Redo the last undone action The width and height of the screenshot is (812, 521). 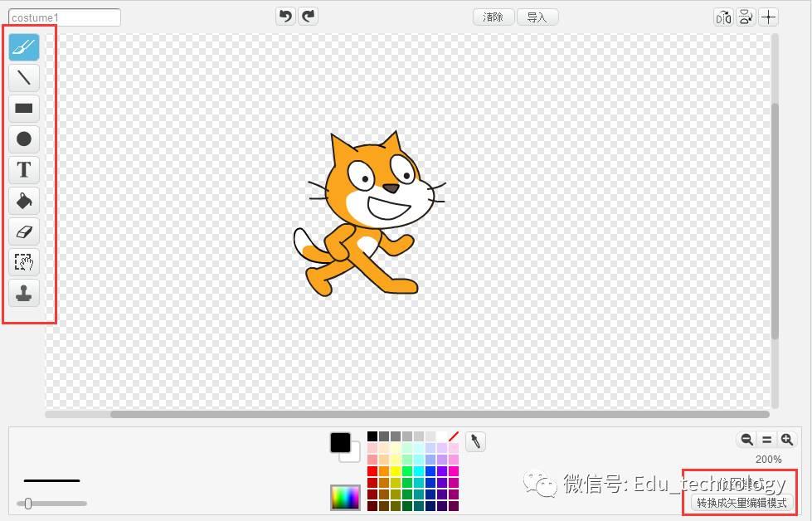[x=308, y=16]
